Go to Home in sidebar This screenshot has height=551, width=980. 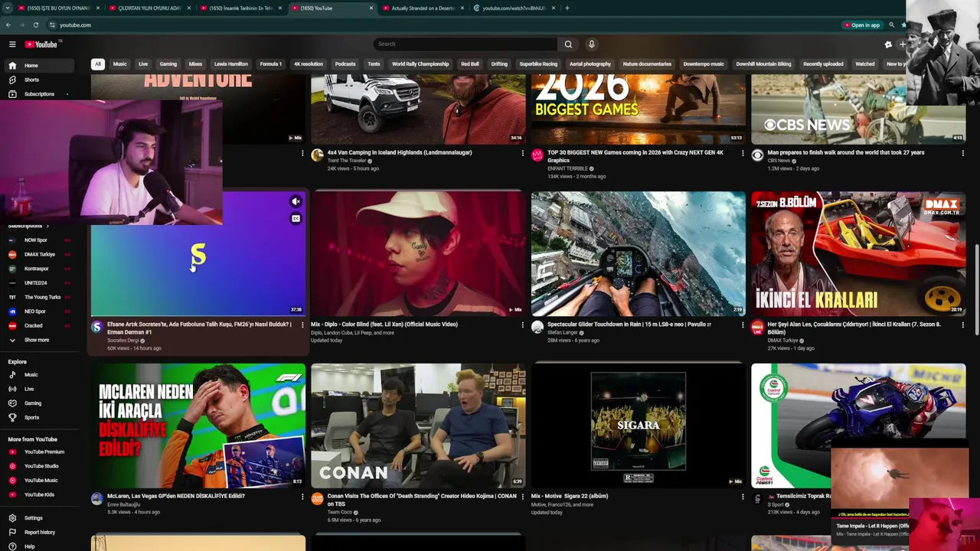click(31, 65)
